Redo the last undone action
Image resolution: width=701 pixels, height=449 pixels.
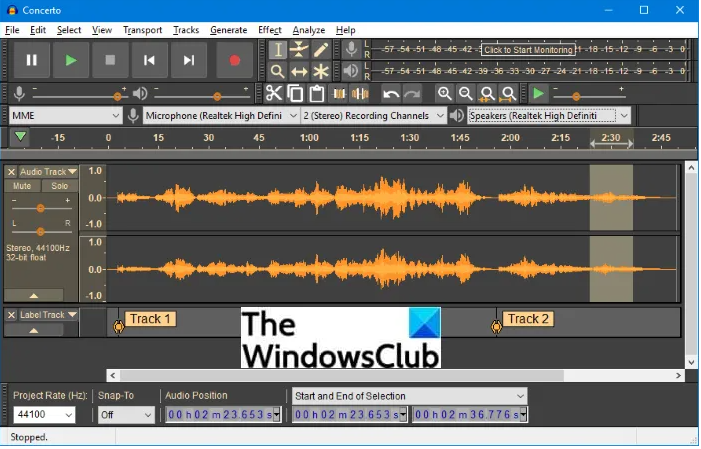click(412, 93)
